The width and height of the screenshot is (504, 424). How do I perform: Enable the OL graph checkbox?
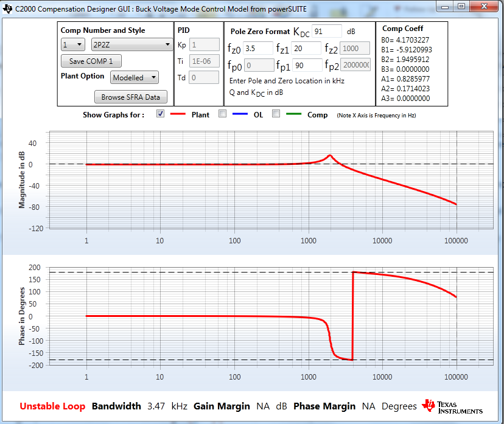222,114
